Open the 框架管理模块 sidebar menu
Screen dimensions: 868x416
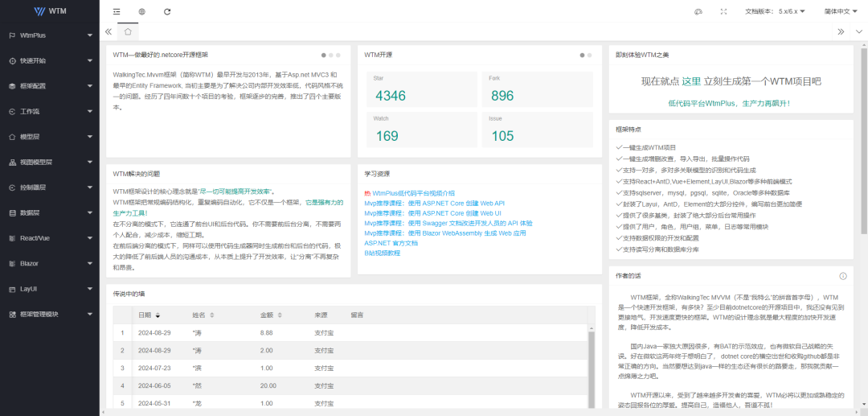50,314
